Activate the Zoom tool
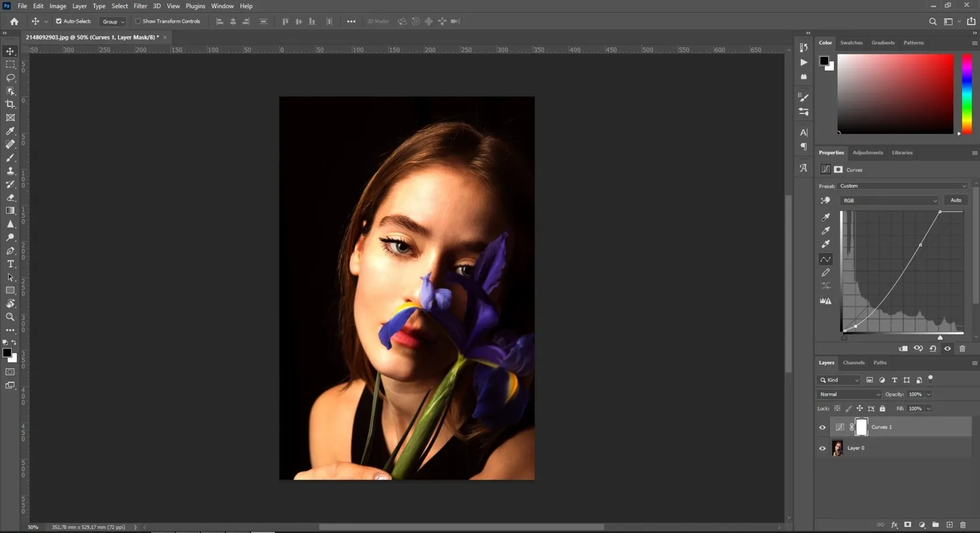The image size is (980, 533). click(10, 317)
